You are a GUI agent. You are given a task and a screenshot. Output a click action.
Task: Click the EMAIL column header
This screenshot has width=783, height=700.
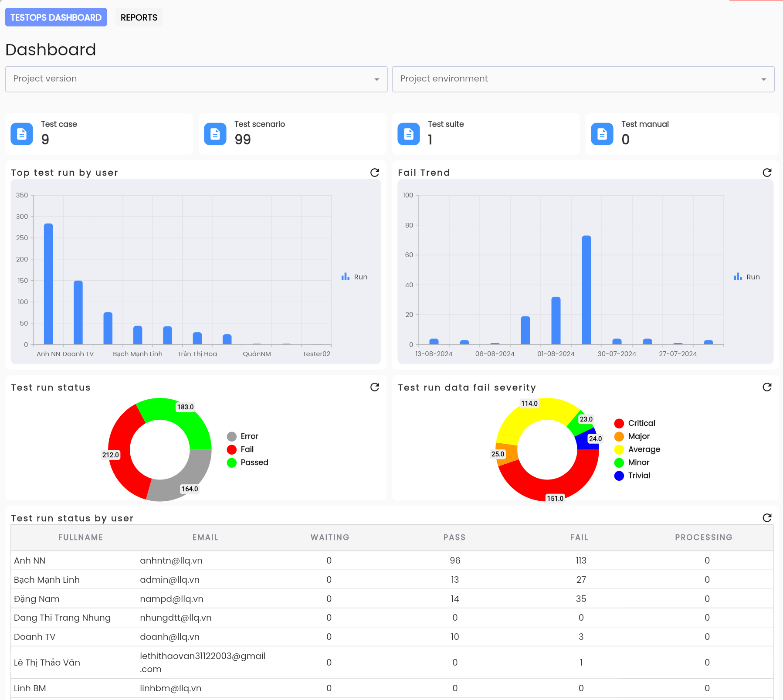click(205, 537)
